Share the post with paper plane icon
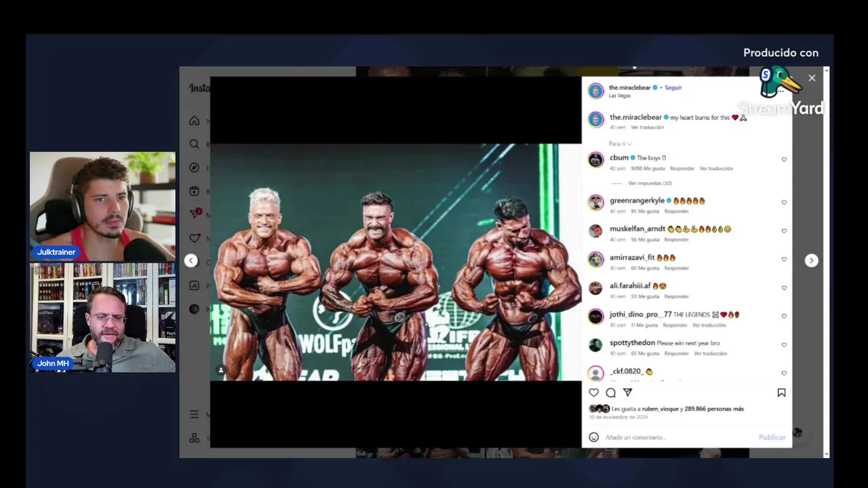The height and width of the screenshot is (488, 868). point(628,392)
